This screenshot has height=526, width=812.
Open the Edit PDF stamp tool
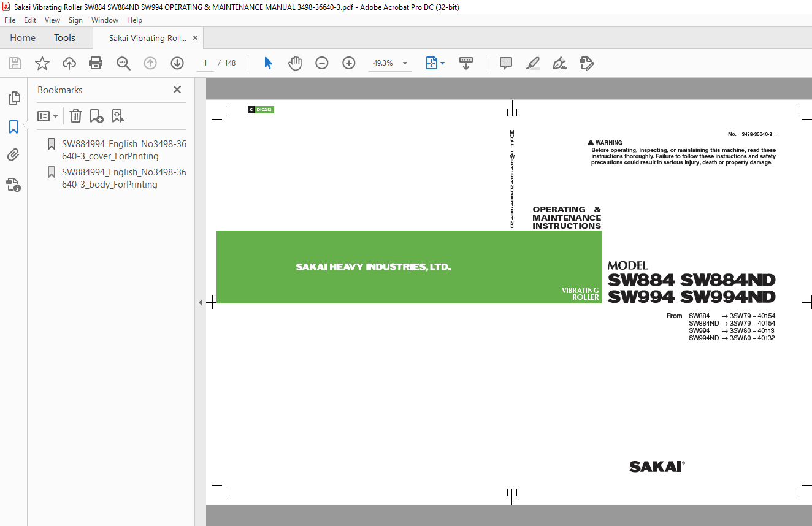coord(587,63)
